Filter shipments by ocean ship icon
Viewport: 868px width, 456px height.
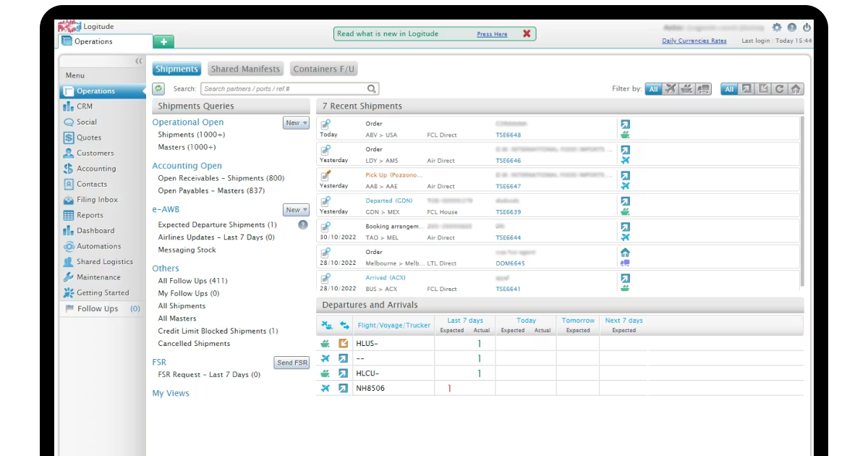point(687,89)
